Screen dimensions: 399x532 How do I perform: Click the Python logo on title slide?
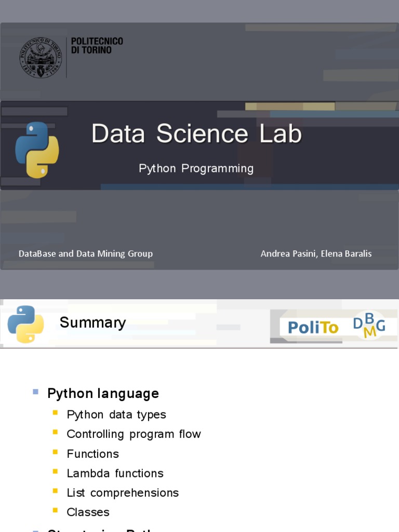pos(37,150)
